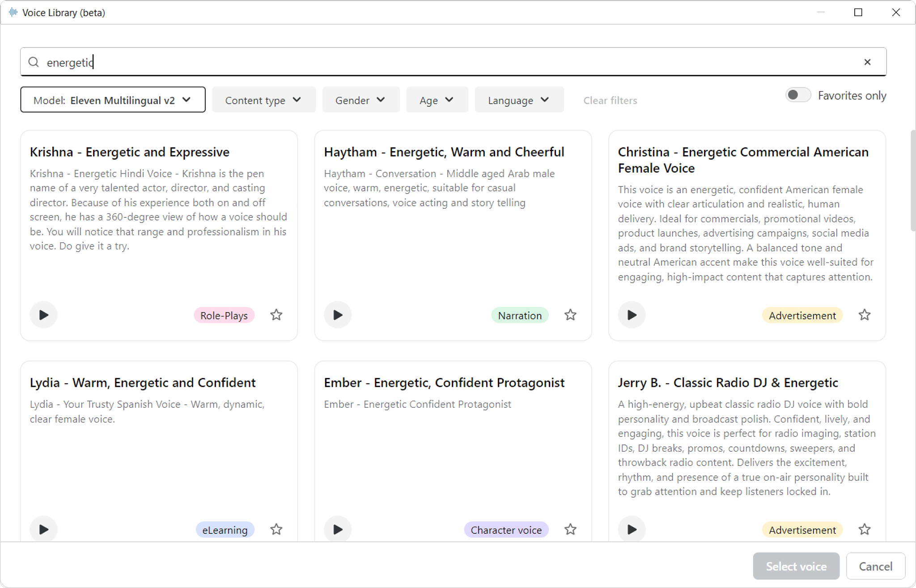Image resolution: width=916 pixels, height=588 pixels.
Task: Click the Clear filters link
Action: (610, 100)
